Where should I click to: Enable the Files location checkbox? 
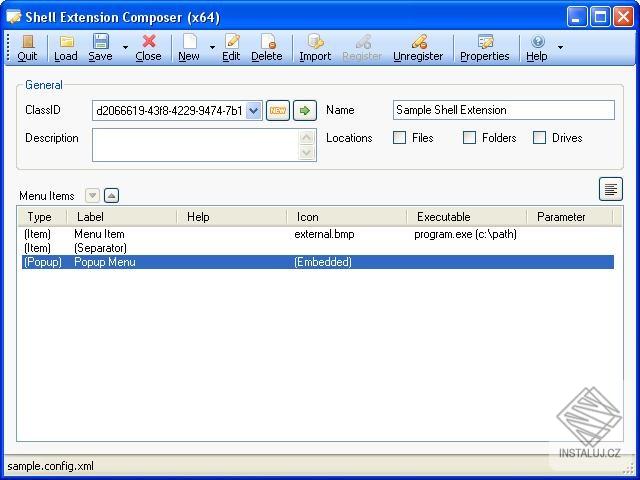400,138
